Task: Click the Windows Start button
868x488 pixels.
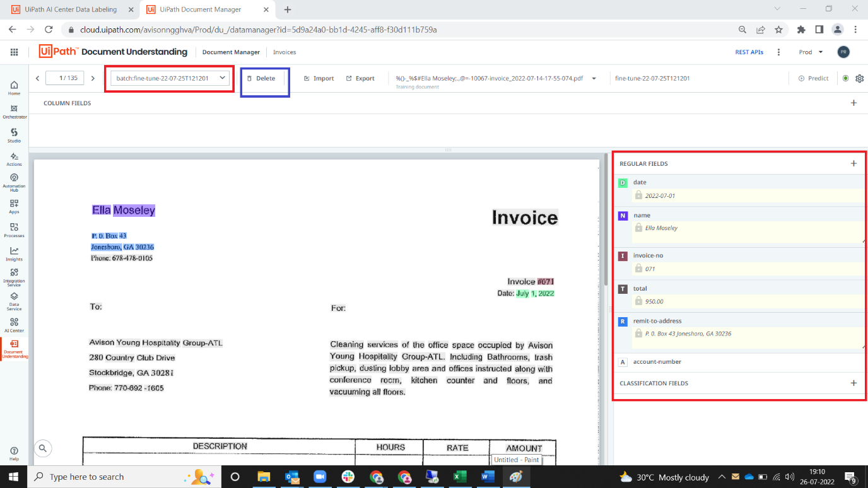Action: [x=14, y=477]
